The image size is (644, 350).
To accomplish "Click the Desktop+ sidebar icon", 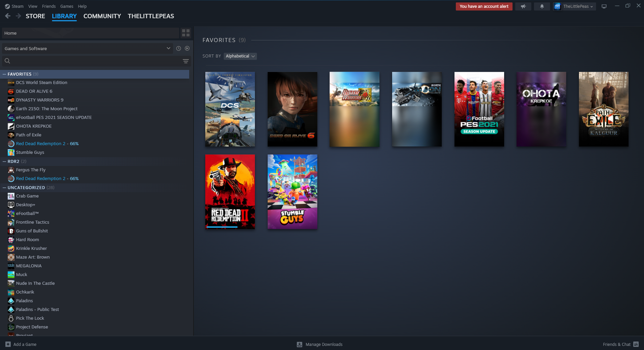I will (11, 204).
